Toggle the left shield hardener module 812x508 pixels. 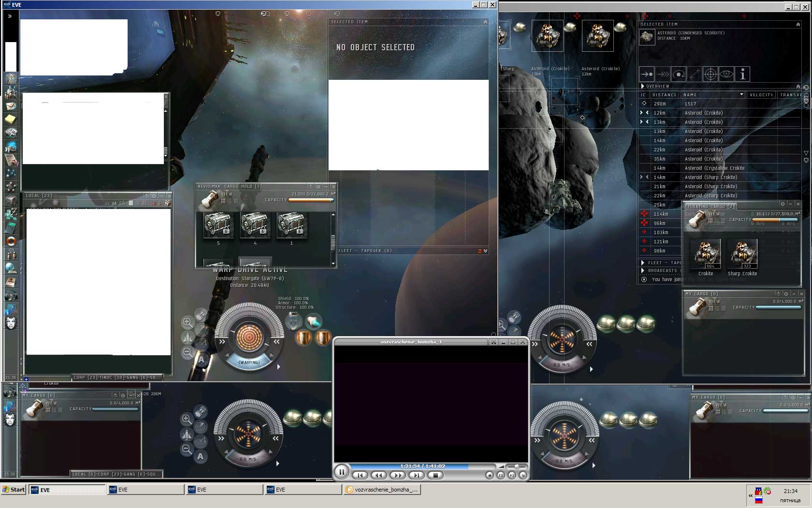click(x=303, y=338)
